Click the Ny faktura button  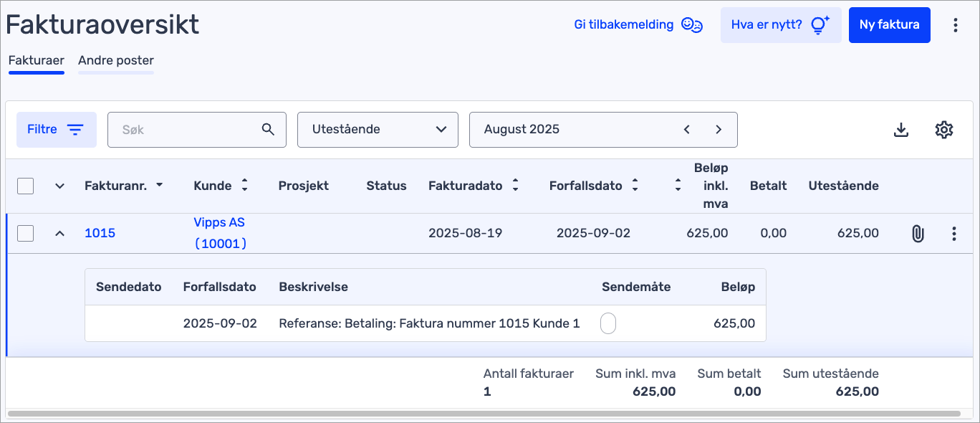pyautogui.click(x=889, y=25)
